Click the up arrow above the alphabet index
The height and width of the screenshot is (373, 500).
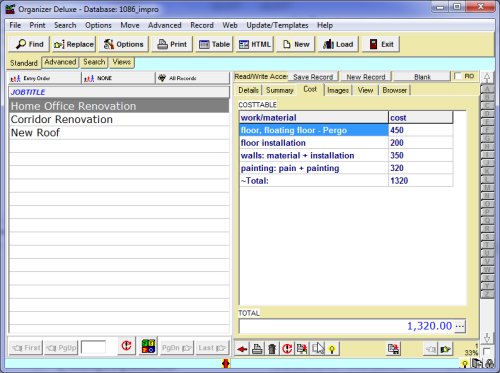pyautogui.click(x=487, y=78)
